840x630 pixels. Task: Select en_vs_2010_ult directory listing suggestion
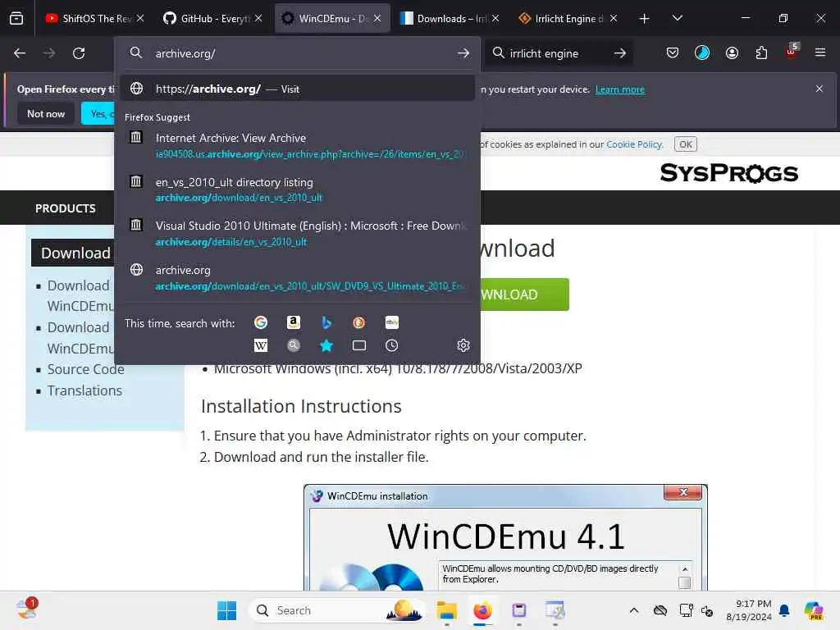(x=297, y=189)
